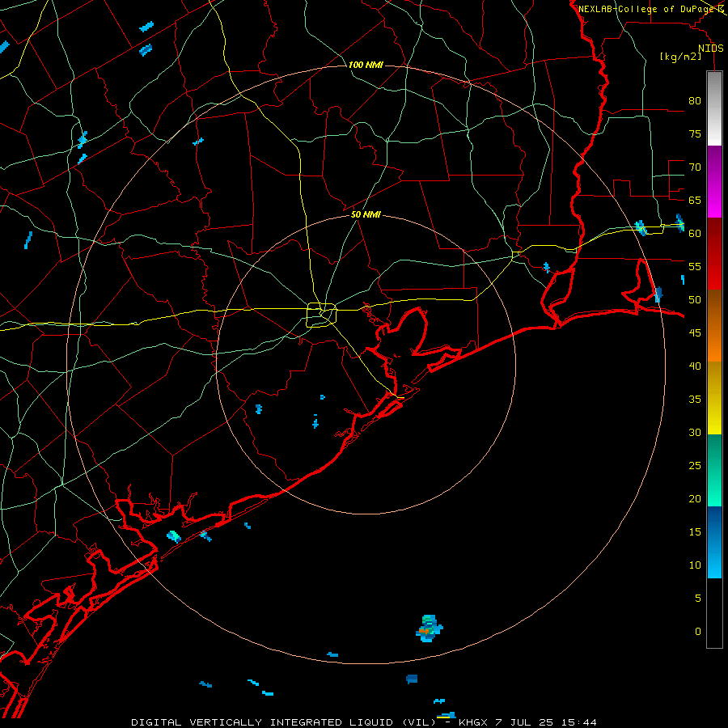Click the yellow segment of the color bar
The width and height of the screenshot is (728, 728).
point(714,398)
